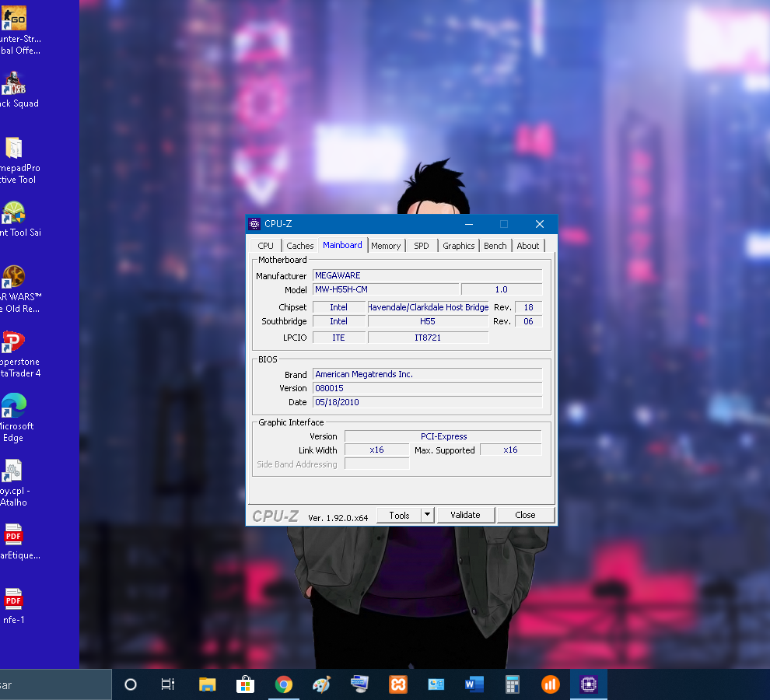The height and width of the screenshot is (700, 770).
Task: Click the Cortana circle on taskbar
Action: click(131, 684)
